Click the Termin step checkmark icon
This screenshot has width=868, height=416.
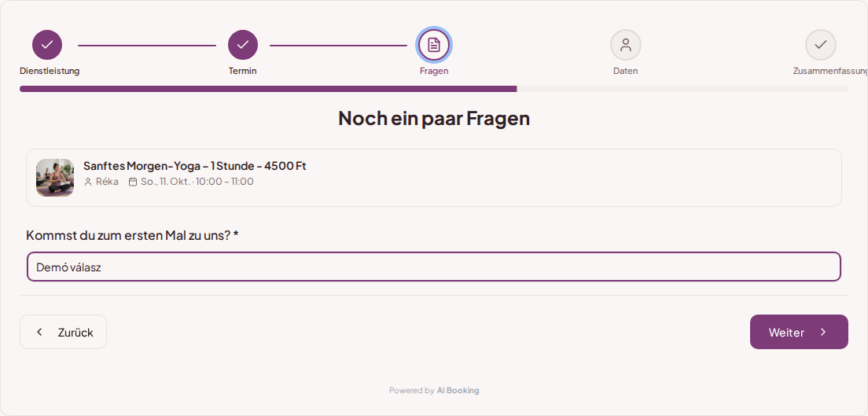pyautogui.click(x=242, y=45)
